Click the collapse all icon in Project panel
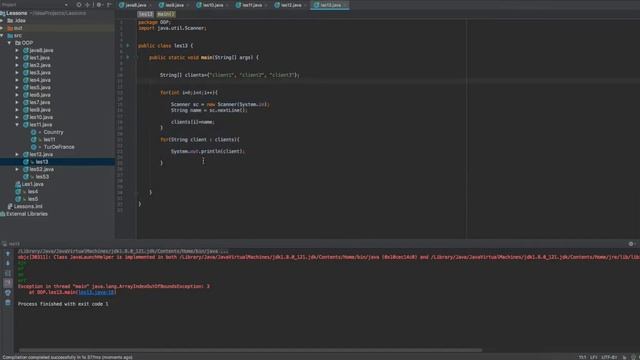Screen dimensions: 640x360 point(87,5)
